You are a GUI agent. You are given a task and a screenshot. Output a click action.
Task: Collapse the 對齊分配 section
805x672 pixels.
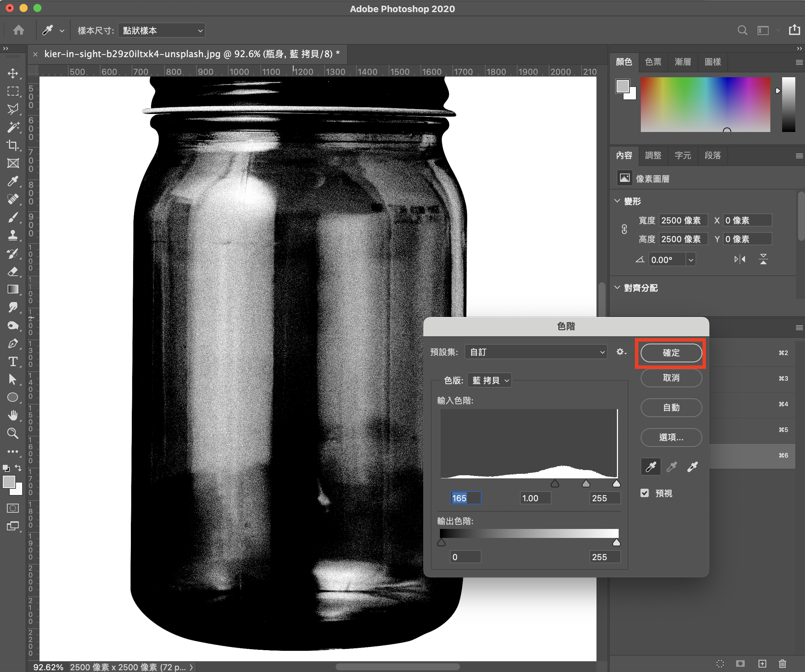click(617, 288)
